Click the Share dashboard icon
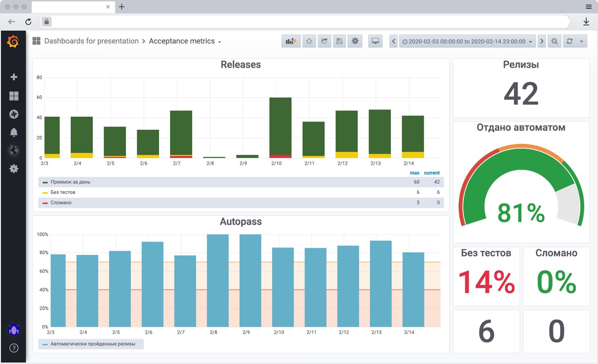Image resolution: width=598 pixels, height=364 pixels. point(324,41)
